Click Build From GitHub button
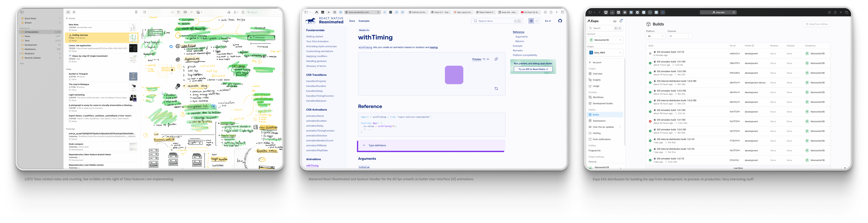 [816, 24]
